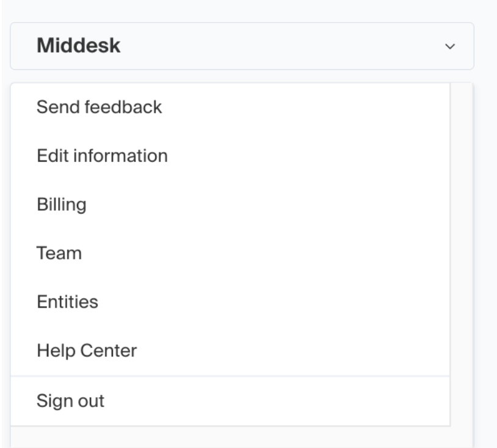Click the Entities option text
The width and height of the screenshot is (497, 448).
pos(67,302)
